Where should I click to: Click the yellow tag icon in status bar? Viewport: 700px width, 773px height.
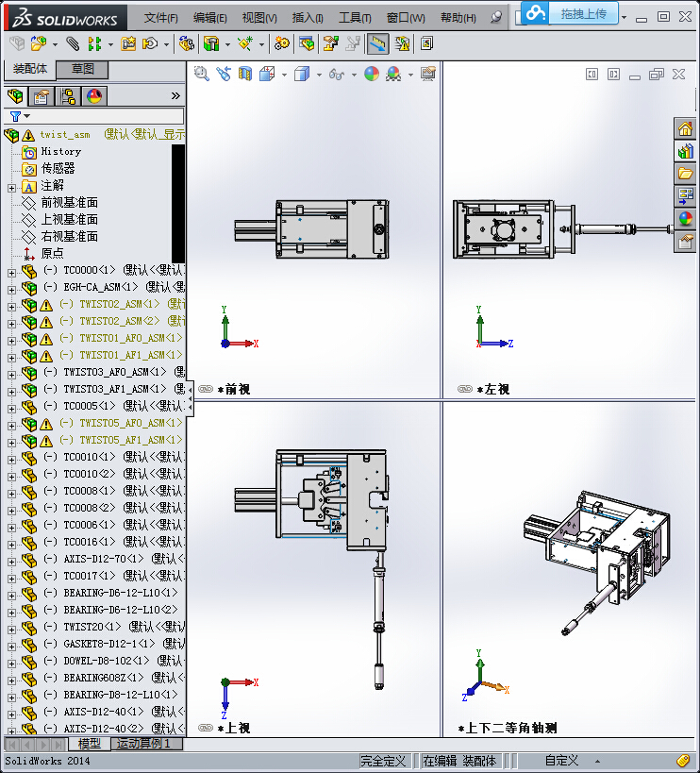[x=683, y=761]
